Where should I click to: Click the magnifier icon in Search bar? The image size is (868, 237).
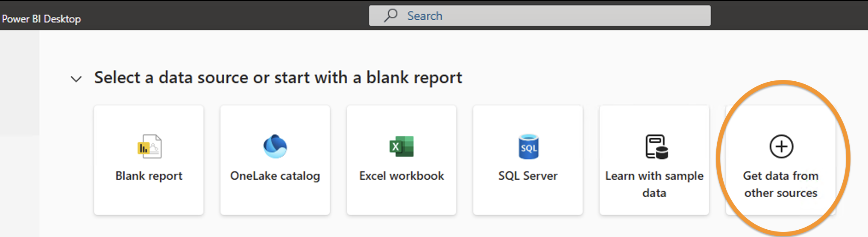pos(390,15)
